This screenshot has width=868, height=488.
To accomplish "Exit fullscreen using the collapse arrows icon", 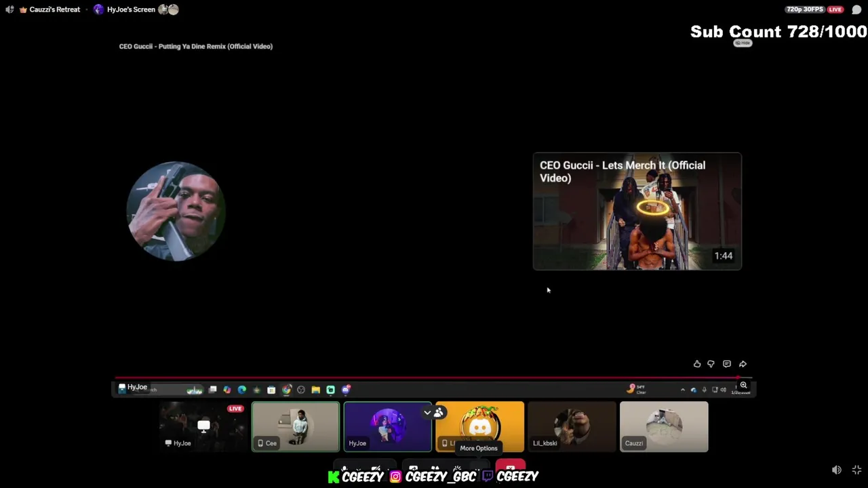I will (856, 470).
